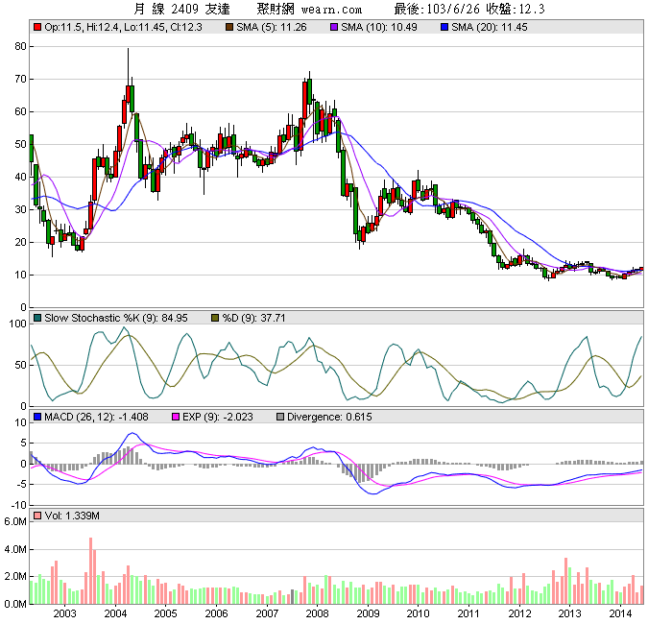The image size is (672, 624).
Task: Click the brown SMA (5) legend swatch
Action: click(229, 27)
